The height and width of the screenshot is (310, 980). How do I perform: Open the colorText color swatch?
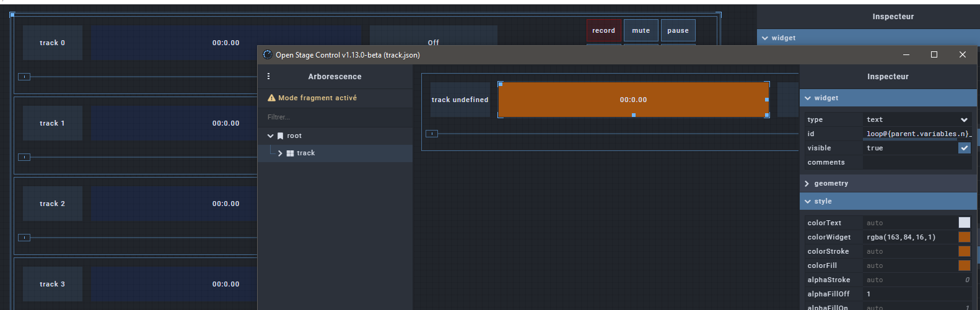(x=965, y=223)
